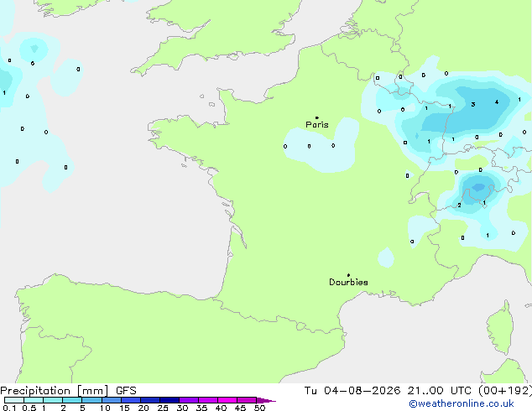This screenshot has height=411, width=532.
Task: Select the legend swatch between 10 and 15
Action: click(x=112, y=400)
